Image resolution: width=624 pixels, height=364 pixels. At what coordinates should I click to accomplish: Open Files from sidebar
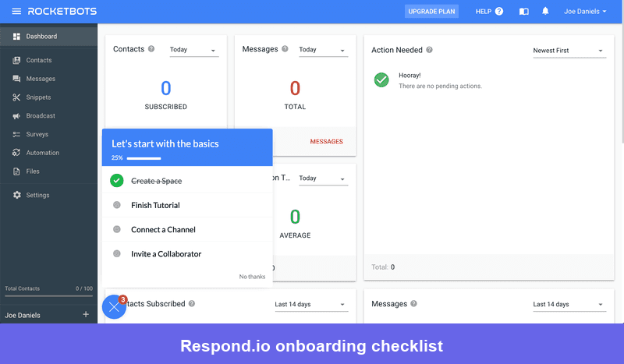pos(48,171)
